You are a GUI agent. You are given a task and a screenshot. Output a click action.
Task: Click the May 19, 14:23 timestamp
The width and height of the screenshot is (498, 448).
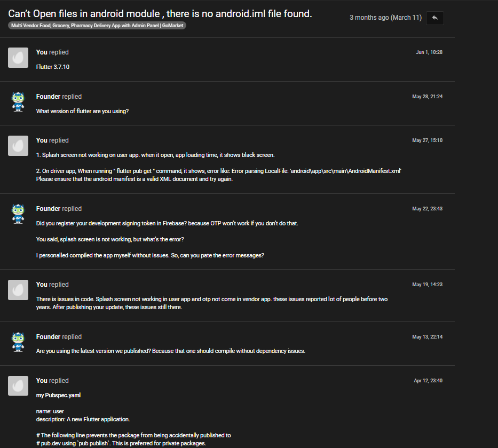pyautogui.click(x=427, y=285)
